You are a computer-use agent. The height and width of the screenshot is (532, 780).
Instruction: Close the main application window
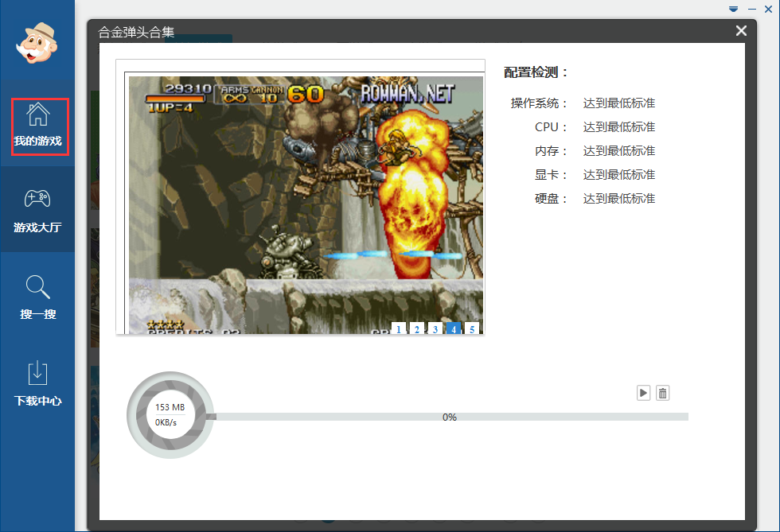[x=770, y=9]
